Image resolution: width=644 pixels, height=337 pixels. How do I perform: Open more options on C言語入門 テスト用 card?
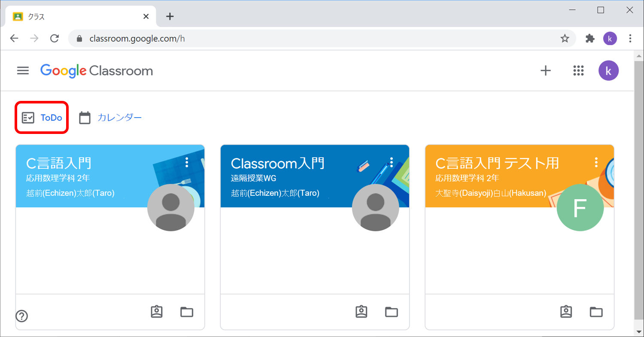[x=596, y=162]
